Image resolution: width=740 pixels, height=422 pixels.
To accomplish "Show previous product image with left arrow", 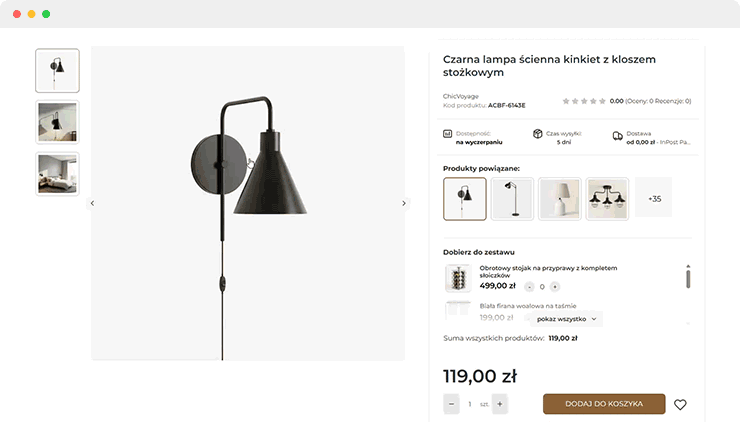I will (x=92, y=203).
